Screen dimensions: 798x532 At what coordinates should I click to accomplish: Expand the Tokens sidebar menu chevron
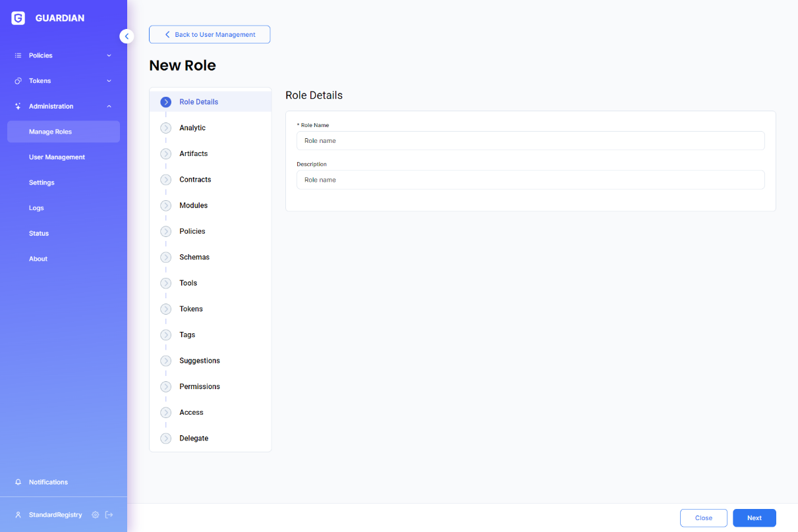point(109,81)
